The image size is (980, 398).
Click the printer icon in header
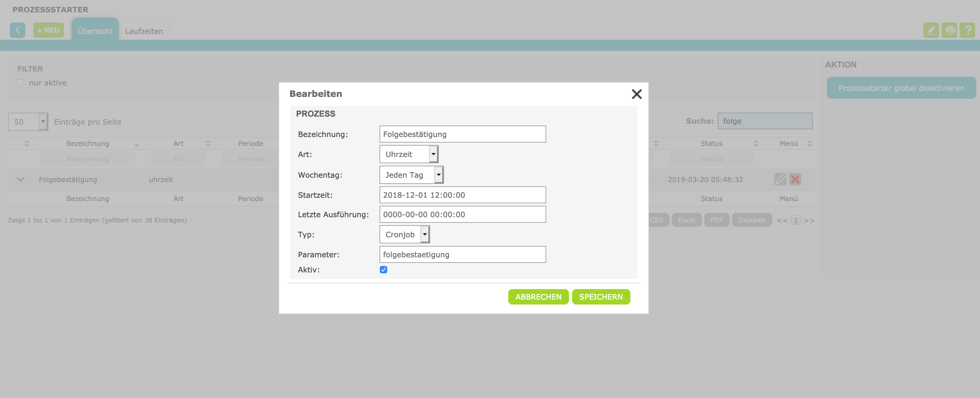(949, 30)
